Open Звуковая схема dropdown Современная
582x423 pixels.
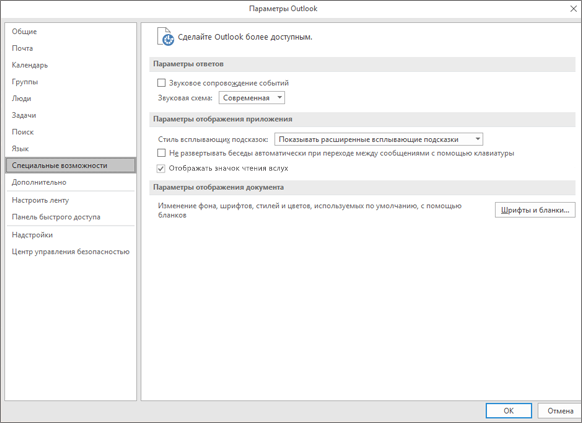pos(252,98)
